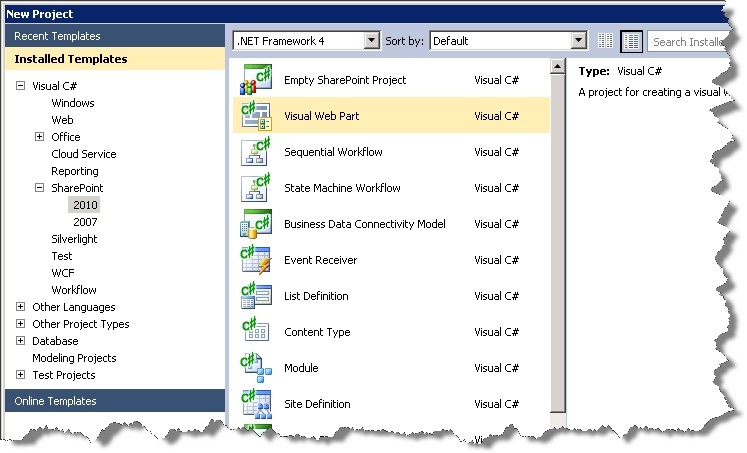Image resolution: width=747 pixels, height=453 pixels.
Task: Open the Sort by Default dropdown
Action: click(x=578, y=41)
